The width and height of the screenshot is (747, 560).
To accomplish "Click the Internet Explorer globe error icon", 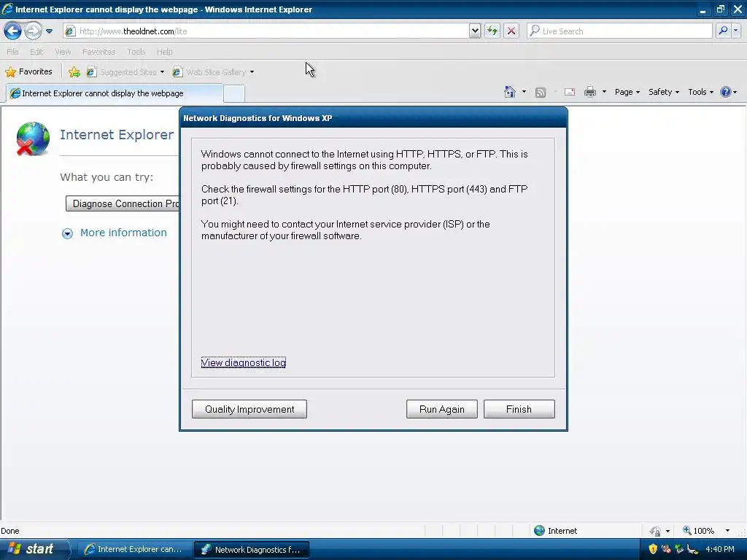I will click(x=32, y=139).
